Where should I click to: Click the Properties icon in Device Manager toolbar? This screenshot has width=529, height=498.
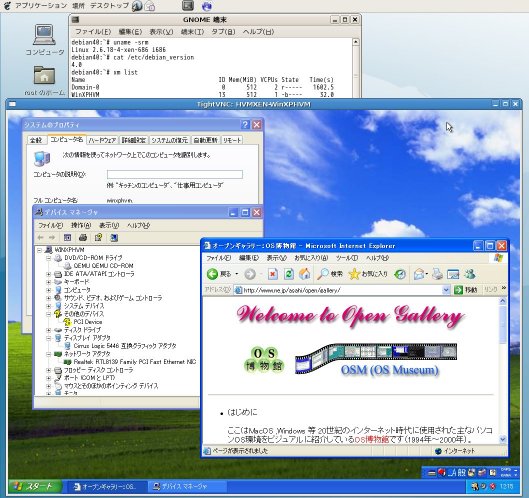point(67,238)
